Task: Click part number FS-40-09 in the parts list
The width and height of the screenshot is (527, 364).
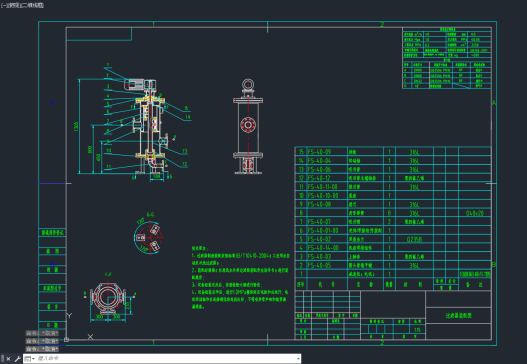Action: (x=319, y=152)
